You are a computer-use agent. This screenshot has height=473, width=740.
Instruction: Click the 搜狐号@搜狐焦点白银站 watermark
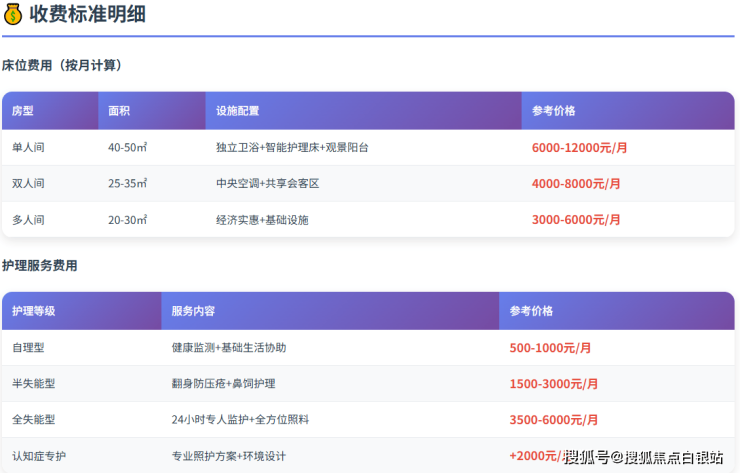[643, 457]
